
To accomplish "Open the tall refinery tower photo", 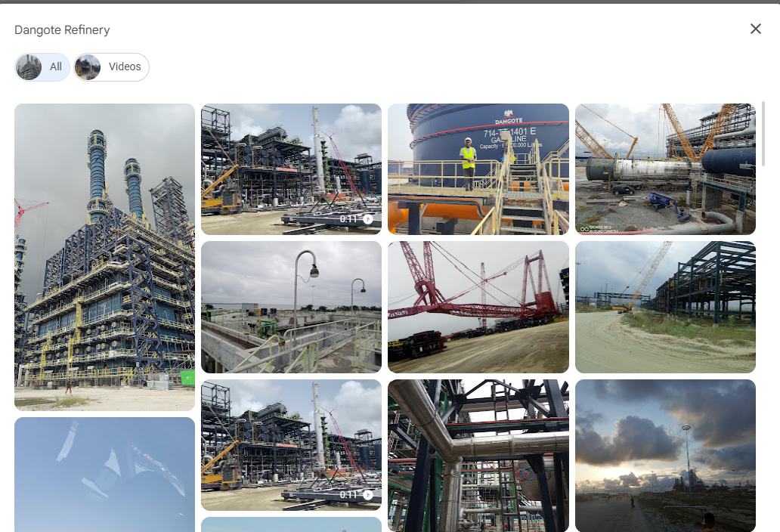I will 104,257.
